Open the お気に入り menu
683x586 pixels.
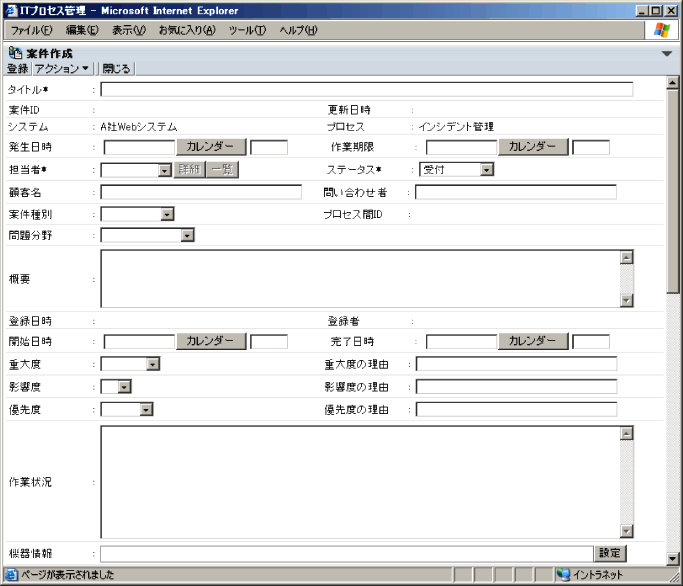click(187, 30)
